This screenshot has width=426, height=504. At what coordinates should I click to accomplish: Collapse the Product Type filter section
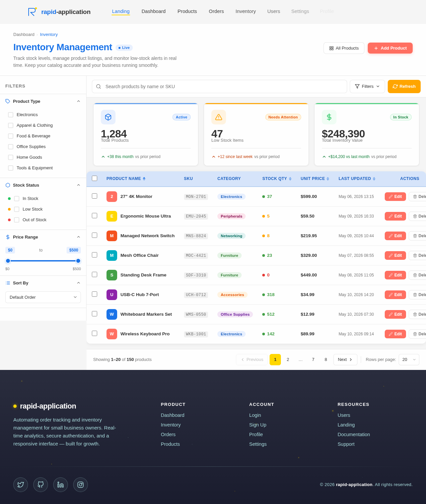[x=79, y=101]
